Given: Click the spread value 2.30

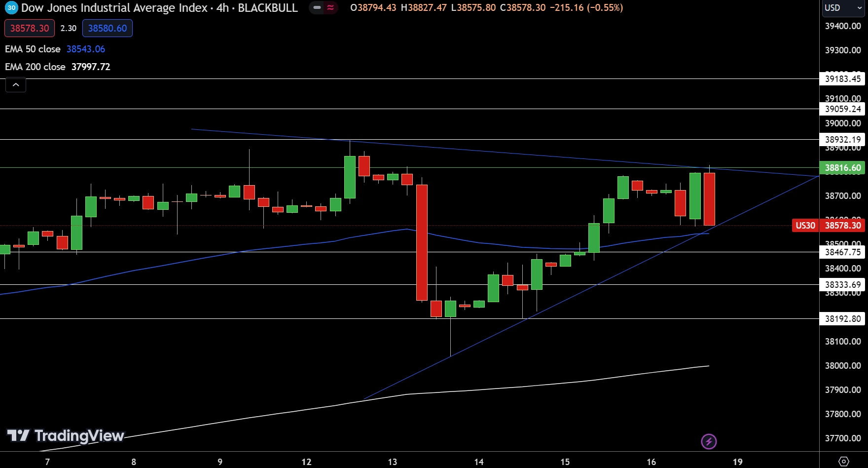Looking at the screenshot, I should pos(69,28).
